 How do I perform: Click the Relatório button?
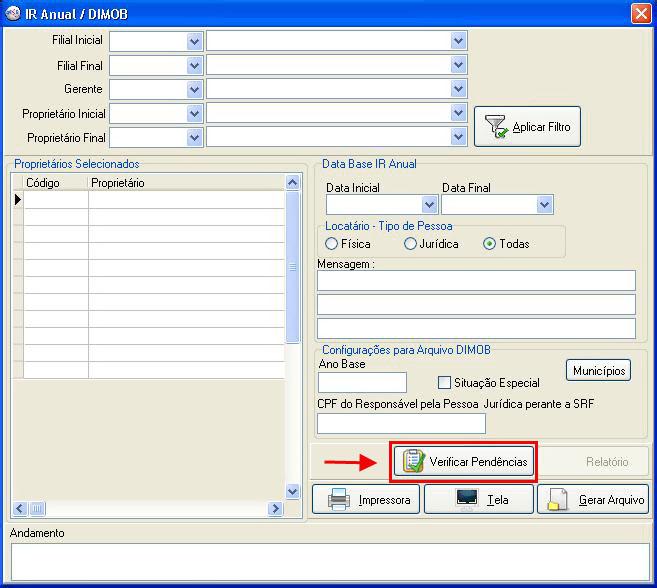pyautogui.click(x=607, y=462)
